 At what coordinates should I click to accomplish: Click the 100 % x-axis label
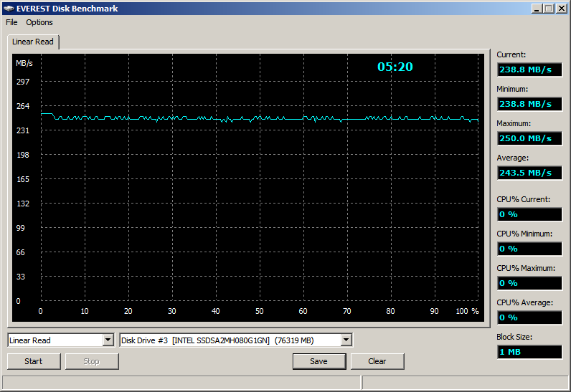tap(467, 311)
